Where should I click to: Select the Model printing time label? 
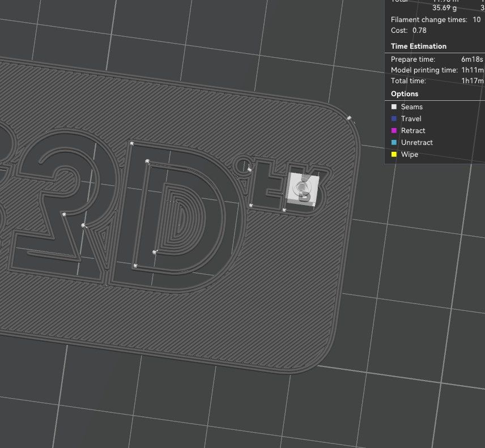tap(424, 70)
